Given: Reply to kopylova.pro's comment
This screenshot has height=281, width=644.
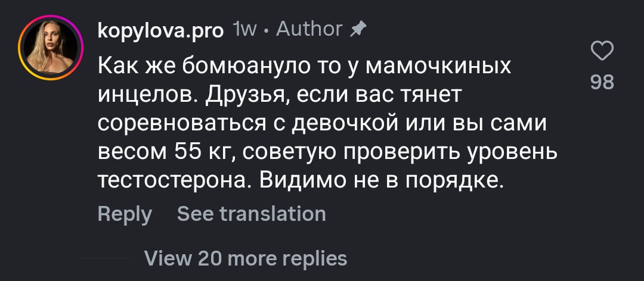Looking at the screenshot, I should (125, 214).
